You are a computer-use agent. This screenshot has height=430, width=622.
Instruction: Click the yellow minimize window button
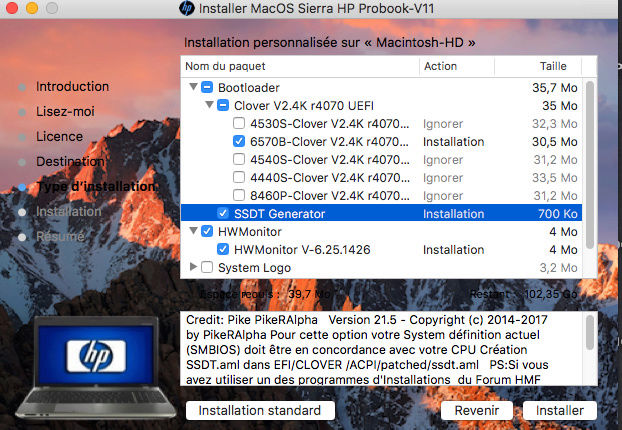(x=32, y=8)
